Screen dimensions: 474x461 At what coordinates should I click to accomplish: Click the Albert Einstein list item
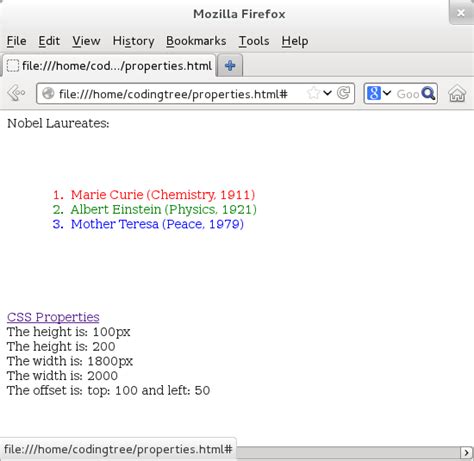pyautogui.click(x=164, y=209)
